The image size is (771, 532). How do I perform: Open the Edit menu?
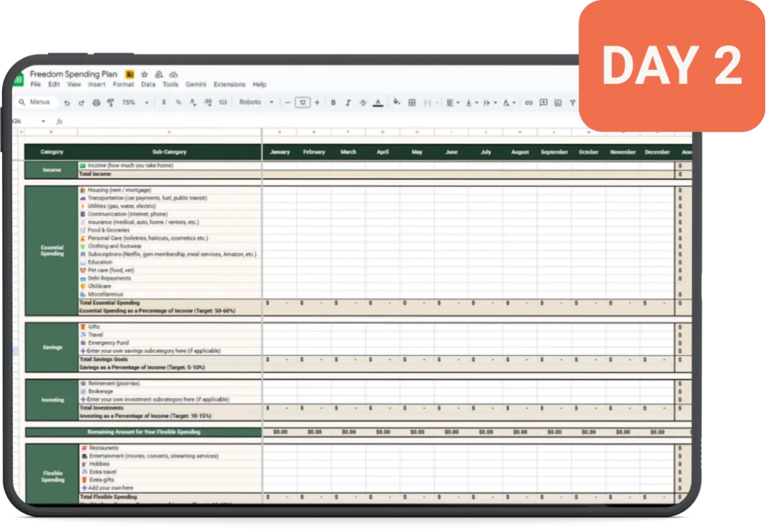pyautogui.click(x=54, y=84)
